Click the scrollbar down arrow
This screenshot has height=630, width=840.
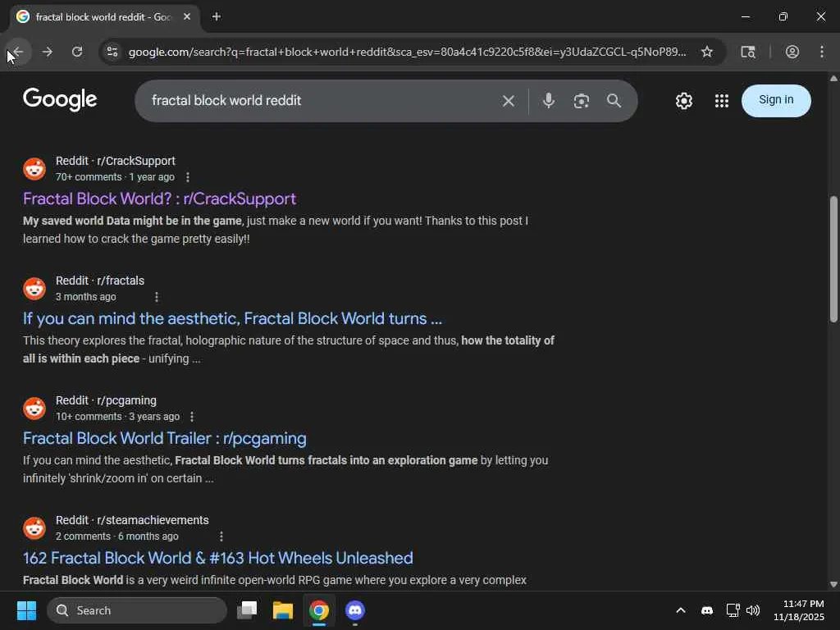click(833, 584)
